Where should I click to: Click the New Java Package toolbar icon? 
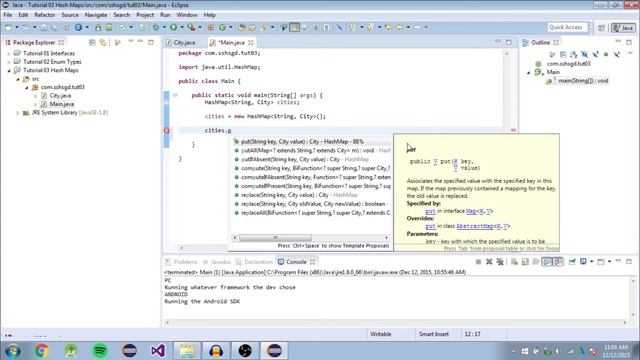(211, 27)
